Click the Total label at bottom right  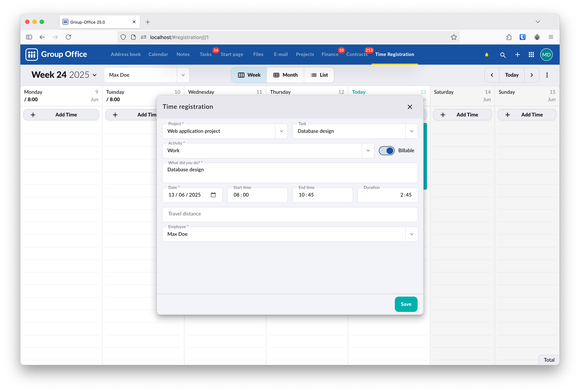coord(549,360)
